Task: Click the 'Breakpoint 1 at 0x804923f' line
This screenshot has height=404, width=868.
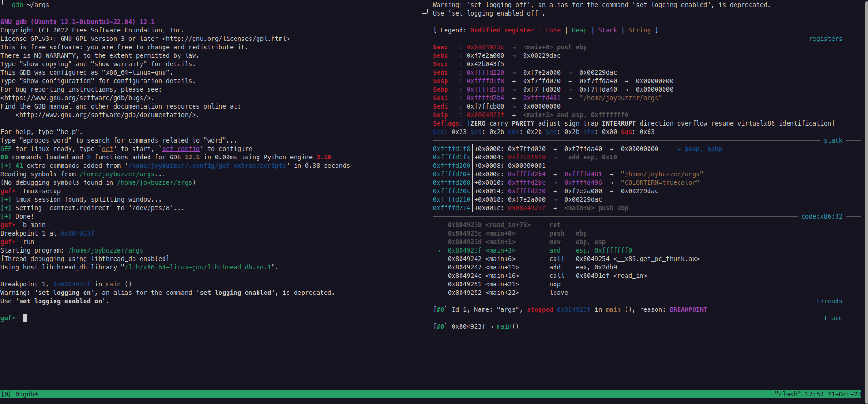Action: pyautogui.click(x=47, y=233)
